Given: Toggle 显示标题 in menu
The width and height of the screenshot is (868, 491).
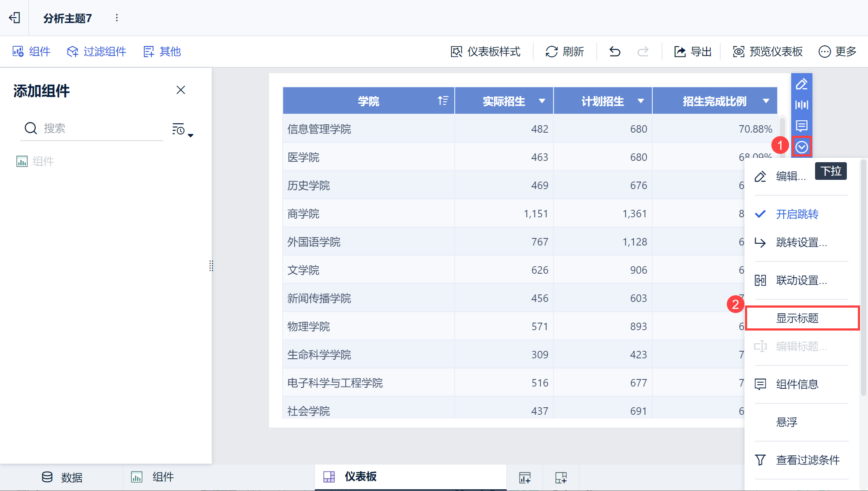Looking at the screenshot, I should point(797,318).
